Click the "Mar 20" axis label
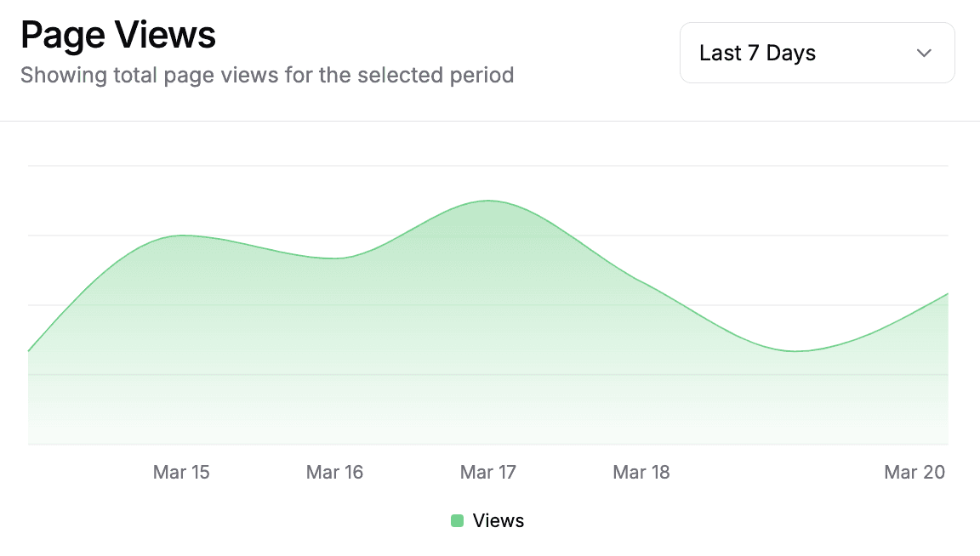Screen dimensions: 980x556 pos(914,472)
